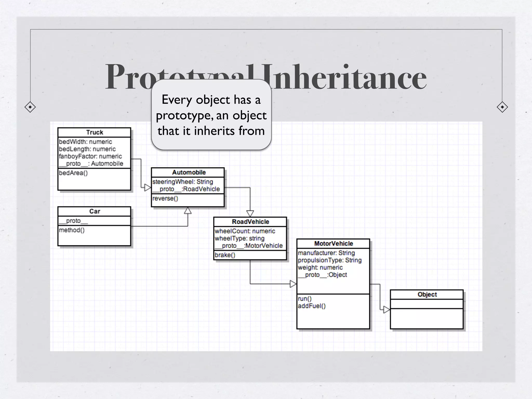The image size is (532, 399).
Task: Click the 'Every object has a prototype' callout
Action: pos(211,115)
